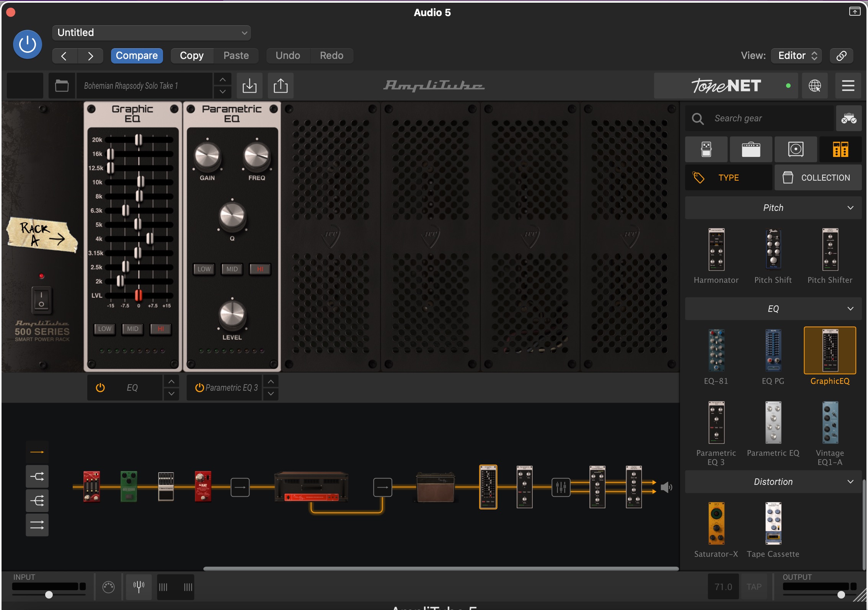This screenshot has height=610, width=868.
Task: Step EQ slot gear selection down
Action: pos(171,393)
